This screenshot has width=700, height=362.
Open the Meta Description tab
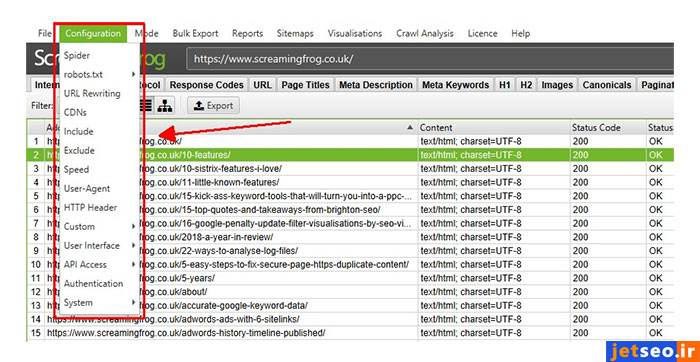(376, 85)
